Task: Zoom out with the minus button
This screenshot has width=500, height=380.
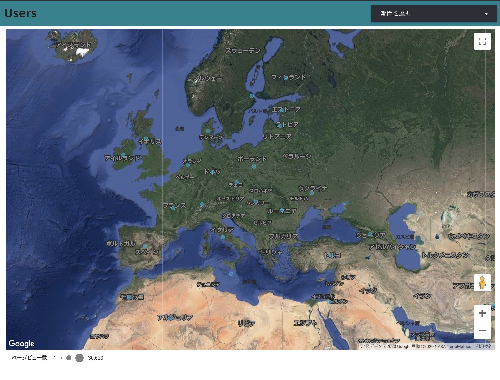Action: click(482, 331)
